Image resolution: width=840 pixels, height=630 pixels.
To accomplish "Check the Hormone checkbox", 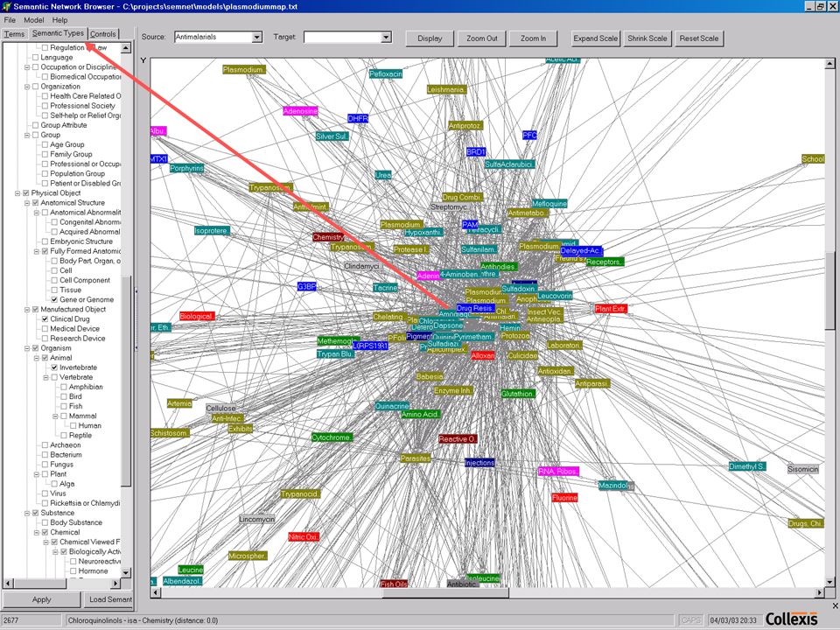I will [x=73, y=571].
